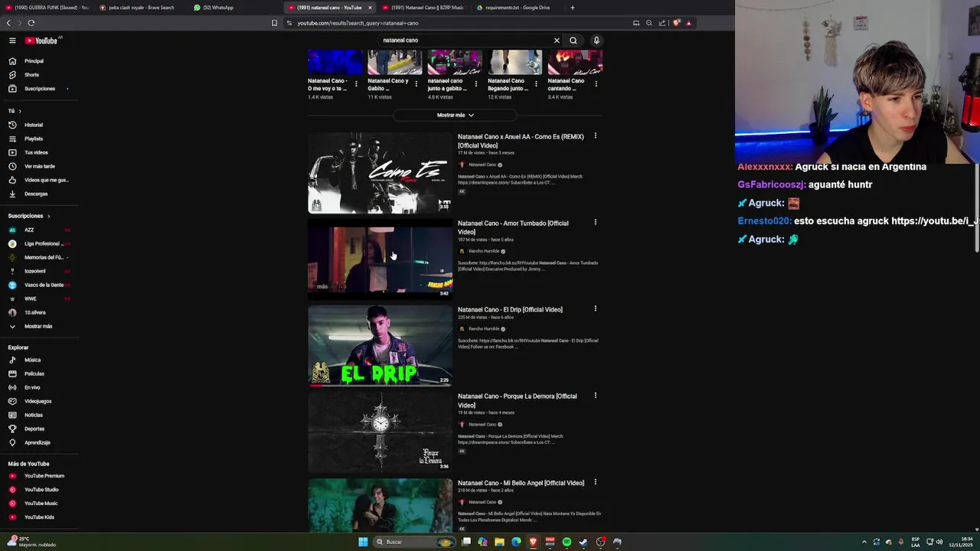Open Steam from the taskbar
Image resolution: width=980 pixels, height=551 pixels.
pos(583,542)
